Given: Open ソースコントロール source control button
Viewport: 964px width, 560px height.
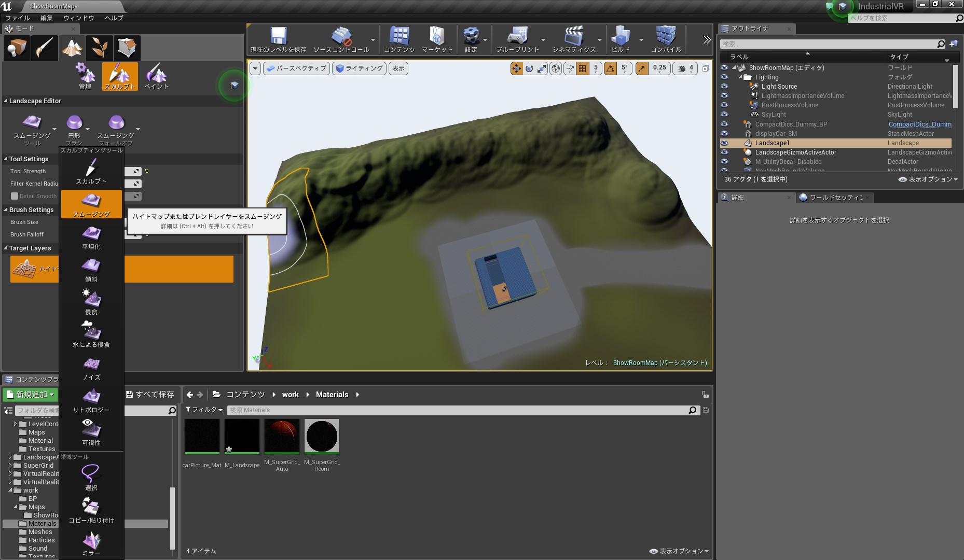Looking at the screenshot, I should point(341,39).
